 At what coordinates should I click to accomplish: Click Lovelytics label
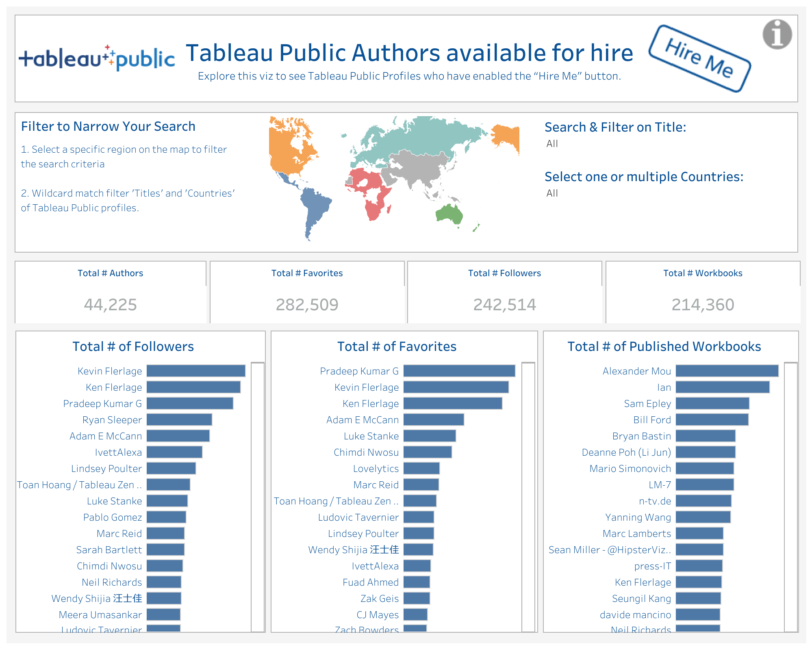pyautogui.click(x=376, y=469)
